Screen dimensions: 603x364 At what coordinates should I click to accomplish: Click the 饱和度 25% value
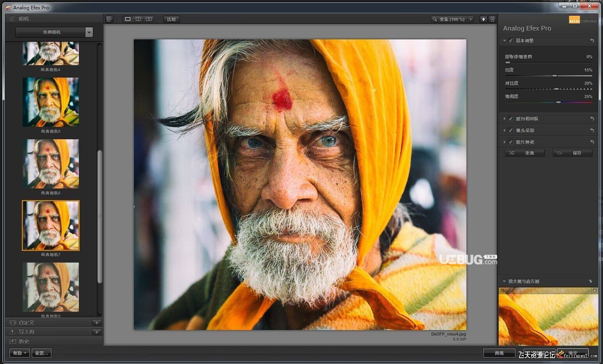point(588,96)
